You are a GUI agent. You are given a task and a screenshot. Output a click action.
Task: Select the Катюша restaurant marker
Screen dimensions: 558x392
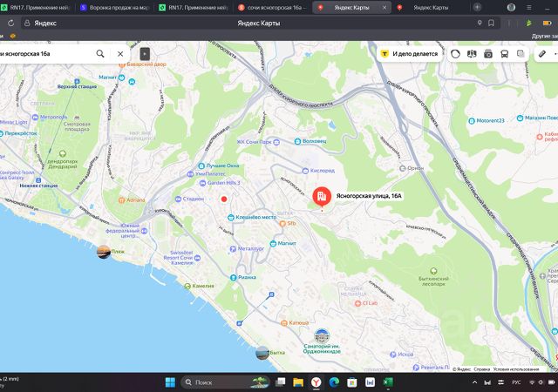coord(284,323)
